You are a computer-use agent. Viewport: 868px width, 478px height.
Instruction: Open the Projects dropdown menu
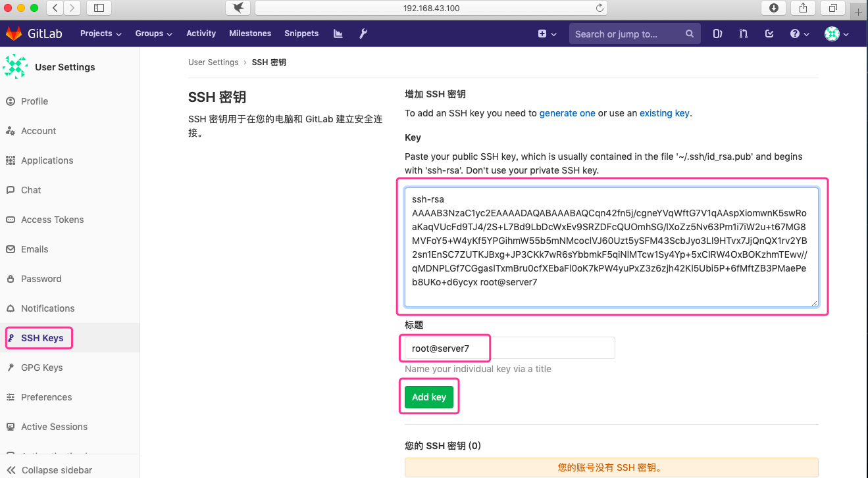101,34
